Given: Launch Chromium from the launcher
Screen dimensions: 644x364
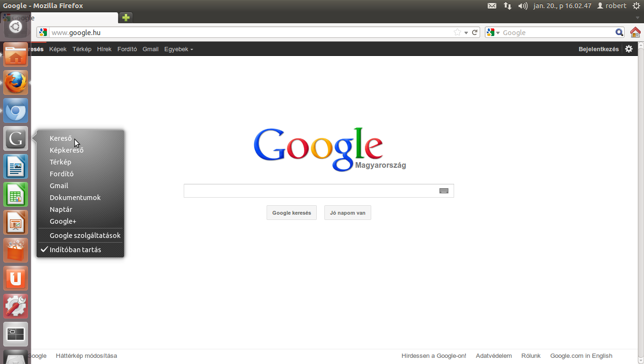Looking at the screenshot, I should coord(16,110).
